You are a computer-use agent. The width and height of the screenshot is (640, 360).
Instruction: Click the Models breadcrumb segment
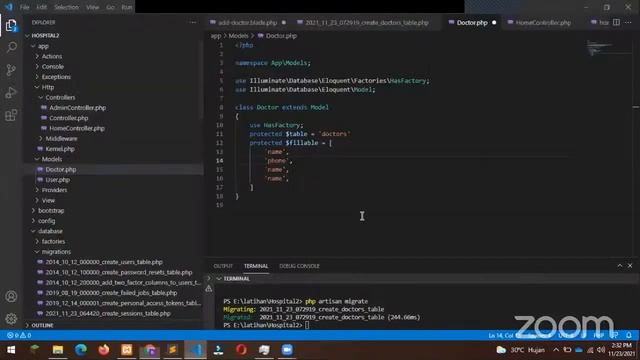[238, 36]
